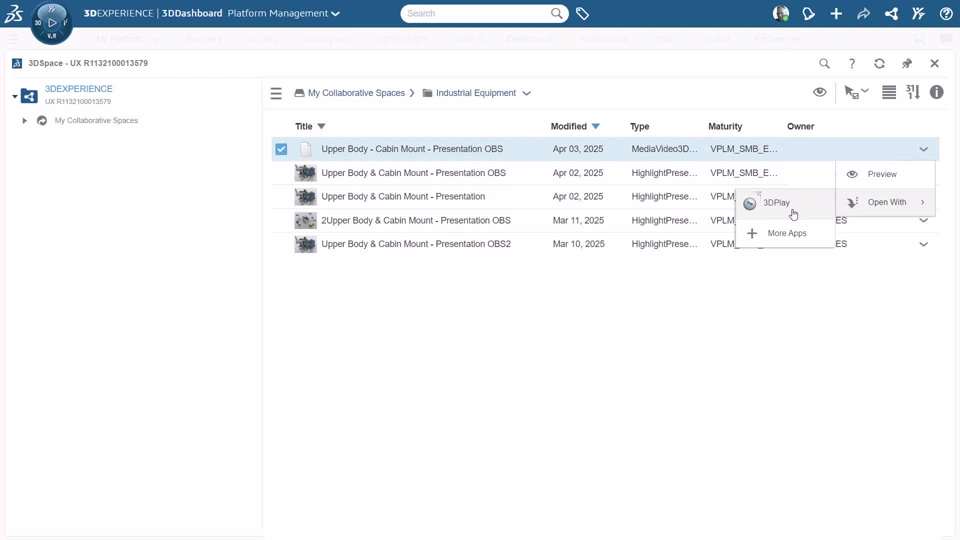Switch to list view icon
This screenshot has height=540, width=960.
click(889, 92)
